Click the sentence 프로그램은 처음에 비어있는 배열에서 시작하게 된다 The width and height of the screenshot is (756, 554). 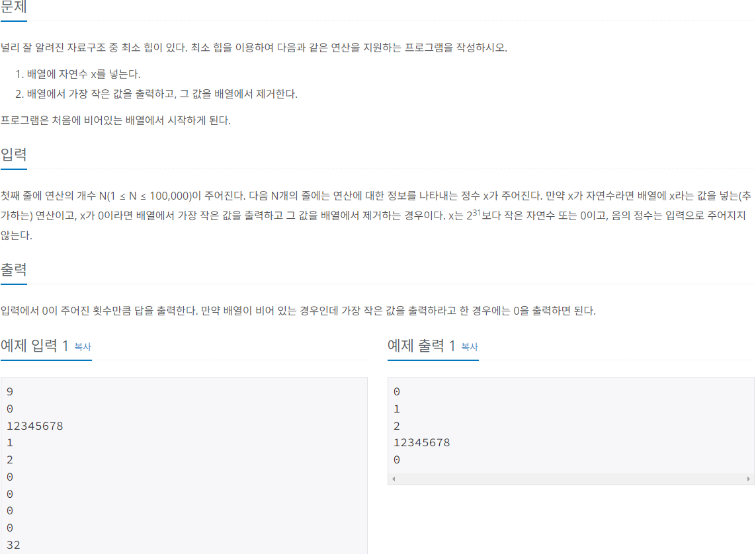pos(116,120)
